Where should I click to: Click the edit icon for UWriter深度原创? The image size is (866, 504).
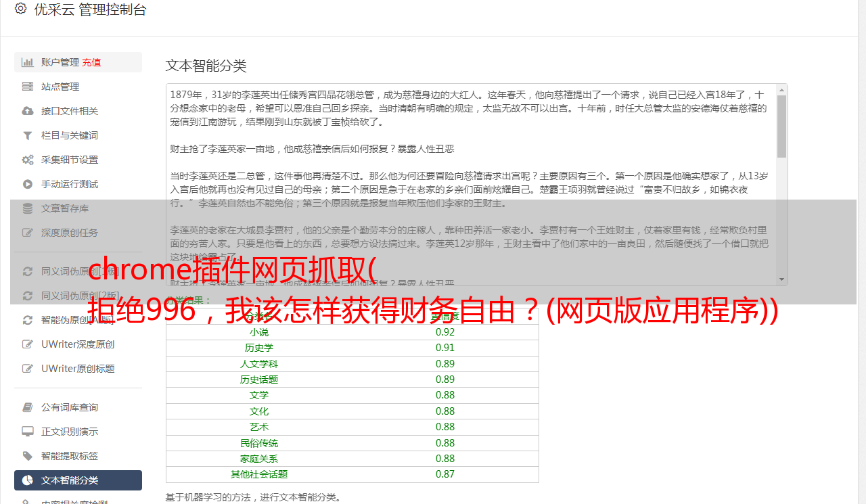point(28,344)
